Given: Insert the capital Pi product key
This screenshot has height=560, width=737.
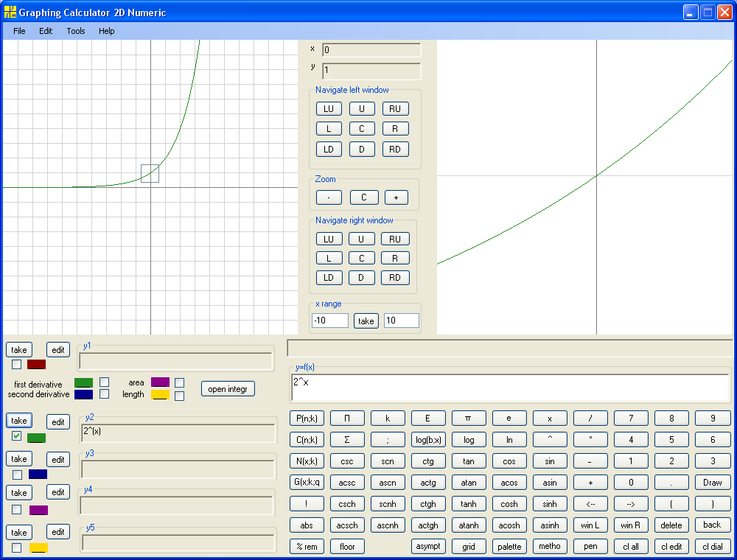Looking at the screenshot, I should pyautogui.click(x=347, y=418).
